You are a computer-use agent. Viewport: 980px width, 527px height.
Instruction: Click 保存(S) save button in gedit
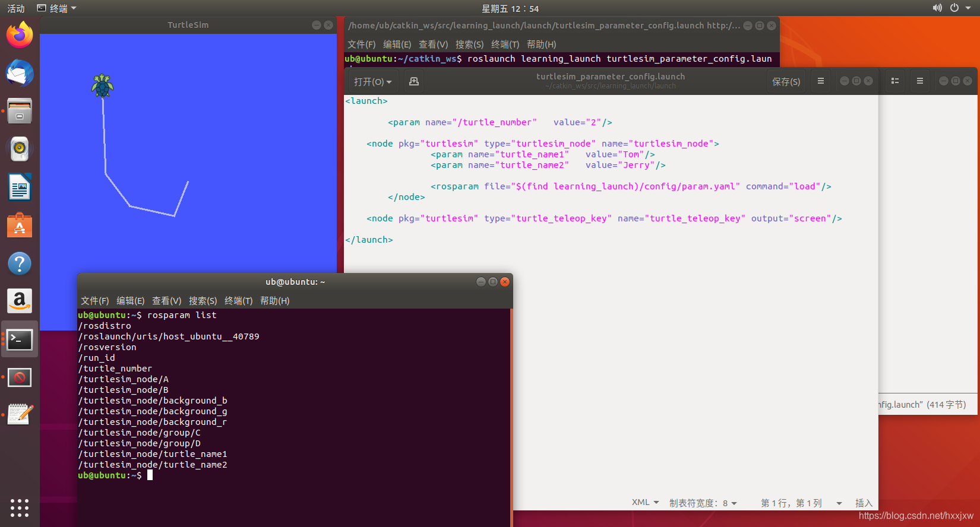pyautogui.click(x=786, y=81)
